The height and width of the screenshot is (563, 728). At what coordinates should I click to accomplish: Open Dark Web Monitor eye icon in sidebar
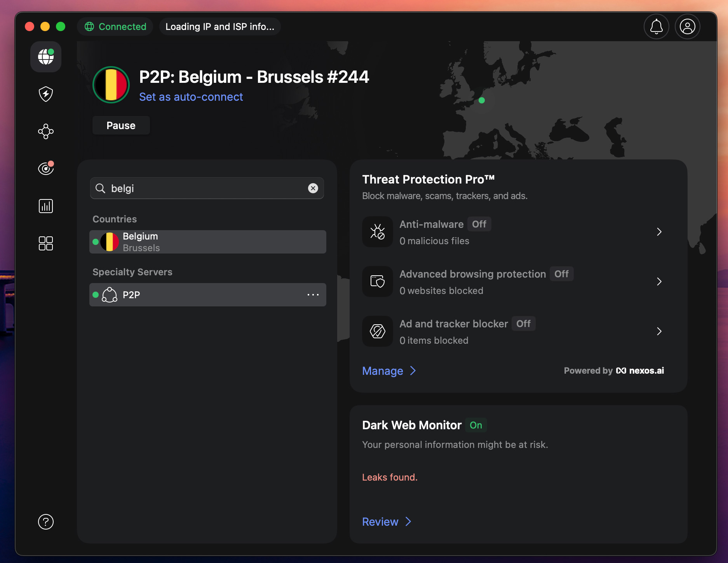tap(45, 168)
